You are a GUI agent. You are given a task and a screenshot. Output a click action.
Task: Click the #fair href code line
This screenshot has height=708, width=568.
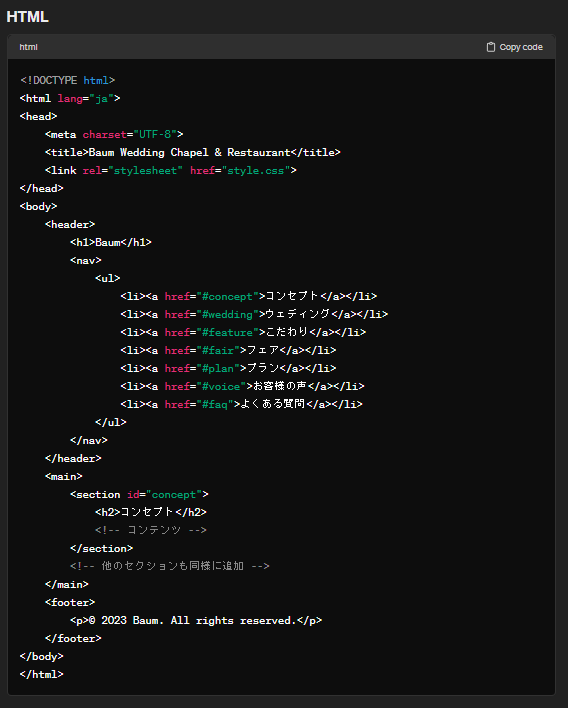tap(228, 350)
